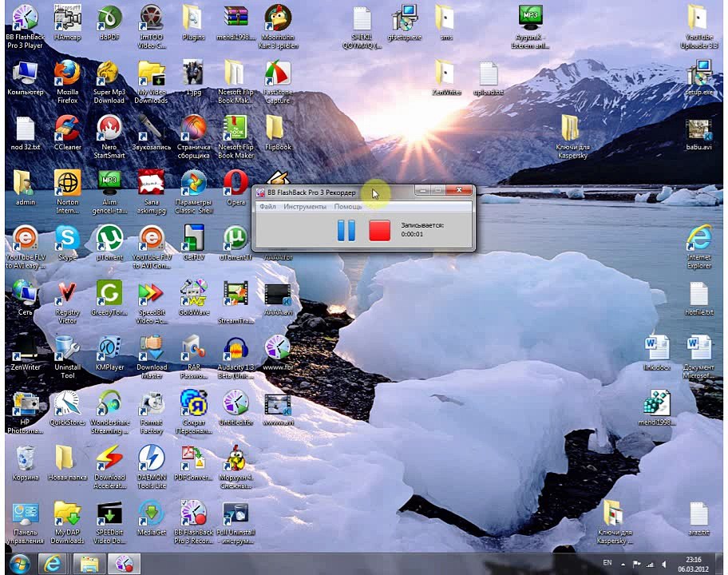
Task: Select BB FlashBack Pro 3 Player icon
Action: click(25, 27)
